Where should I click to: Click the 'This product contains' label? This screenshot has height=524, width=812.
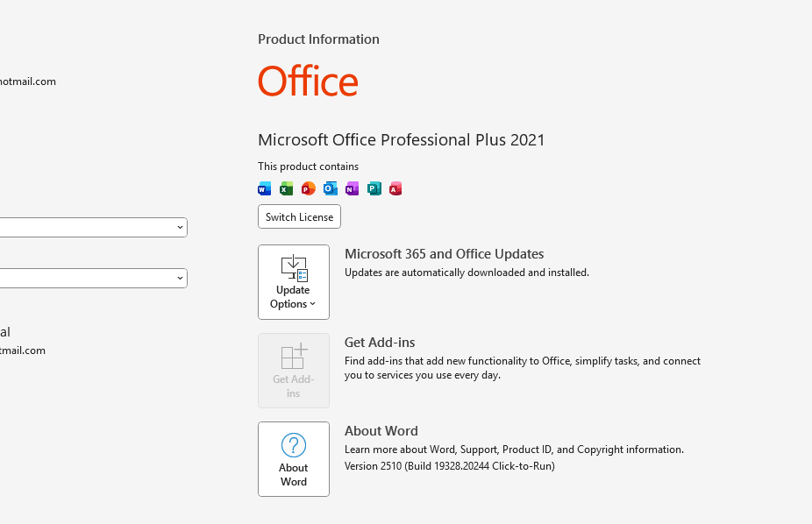click(x=308, y=166)
